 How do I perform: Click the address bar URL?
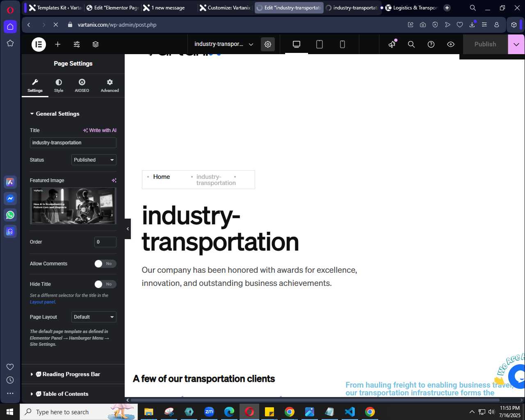(117, 25)
